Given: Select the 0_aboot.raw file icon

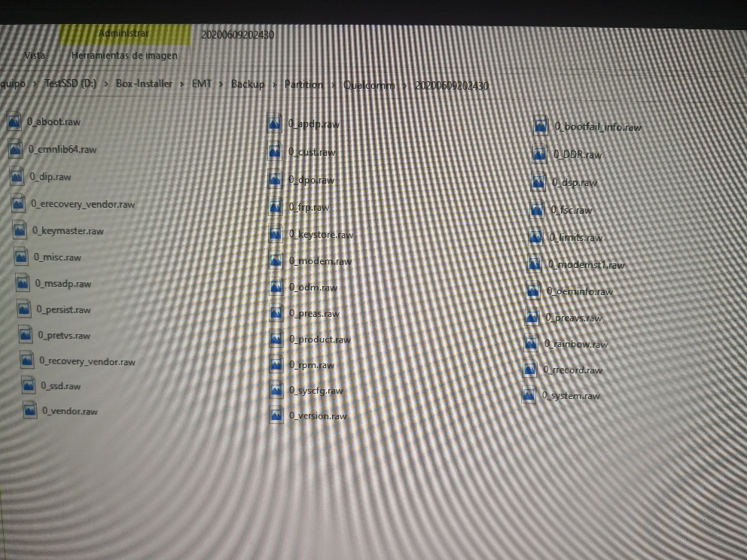Looking at the screenshot, I should click(14, 121).
